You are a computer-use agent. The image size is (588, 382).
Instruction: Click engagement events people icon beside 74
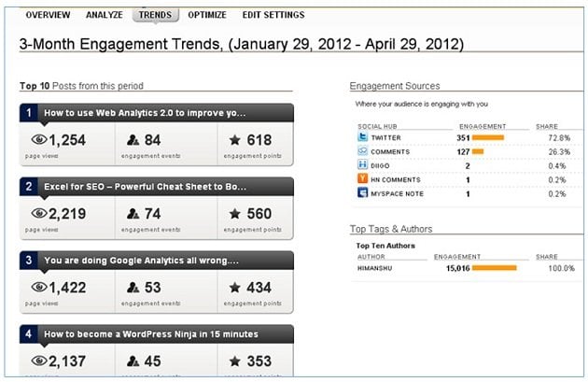click(x=133, y=214)
